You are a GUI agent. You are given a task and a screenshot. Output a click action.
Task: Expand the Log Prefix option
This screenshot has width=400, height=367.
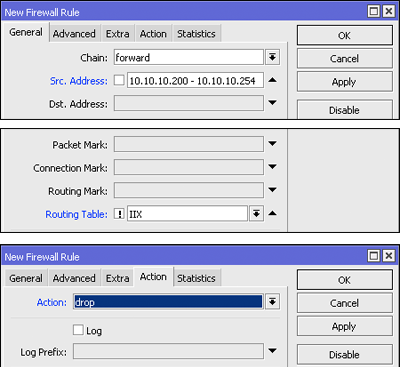tap(272, 351)
